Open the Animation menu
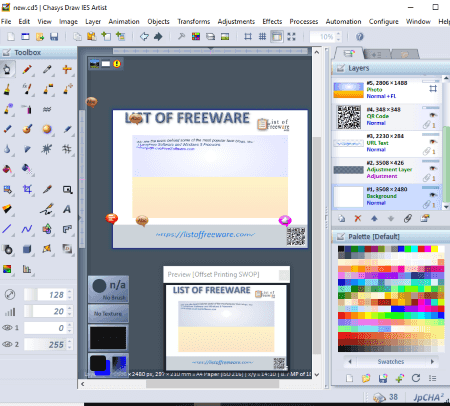Viewport: 450px width, 406px height. point(124,22)
